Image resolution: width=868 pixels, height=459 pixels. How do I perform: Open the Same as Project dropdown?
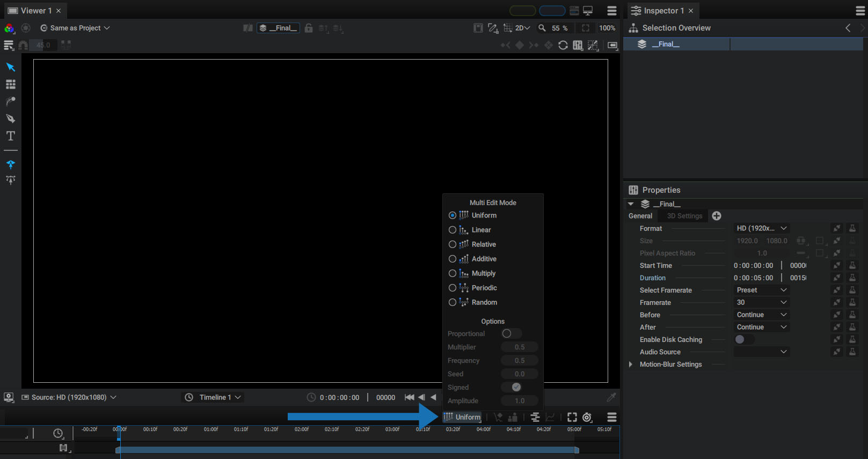(x=75, y=28)
